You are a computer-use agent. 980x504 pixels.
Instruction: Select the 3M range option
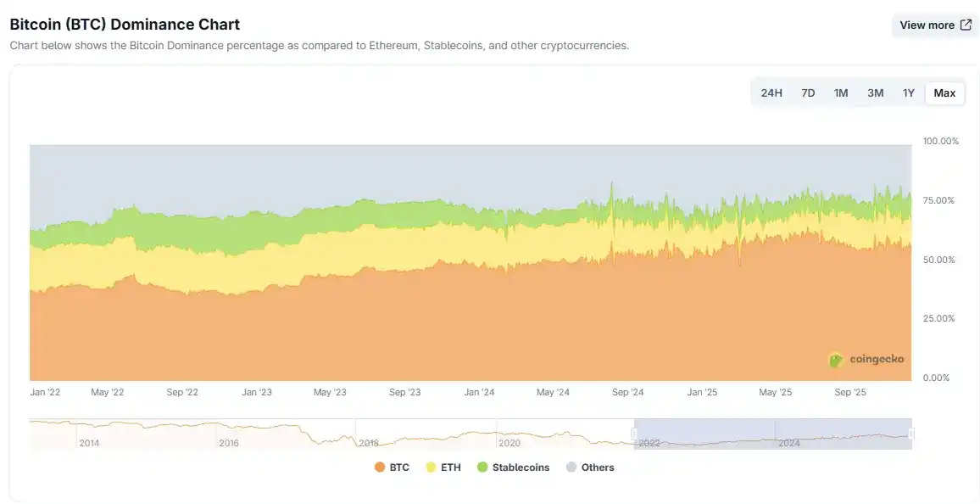(x=875, y=92)
